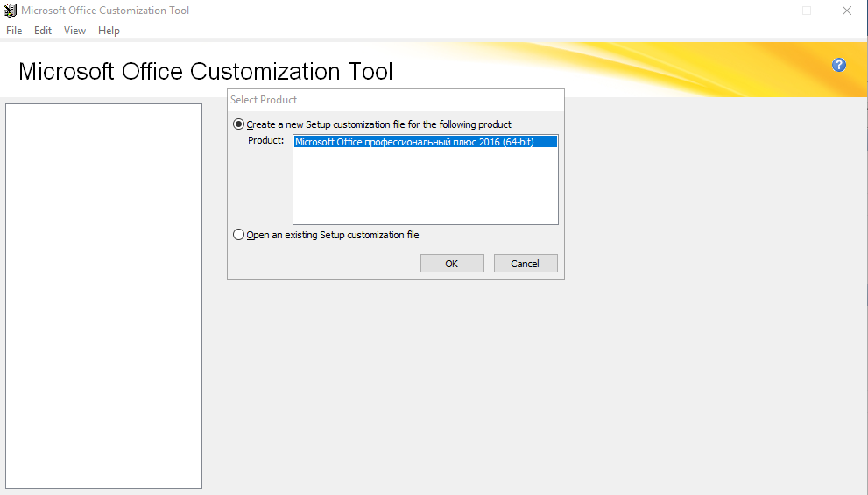The height and width of the screenshot is (495, 868).
Task: Open the Edit menu
Action: (43, 31)
